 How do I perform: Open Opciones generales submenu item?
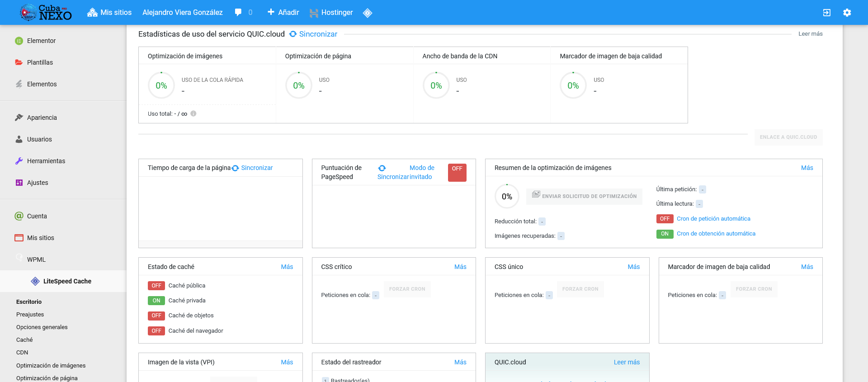tap(42, 327)
